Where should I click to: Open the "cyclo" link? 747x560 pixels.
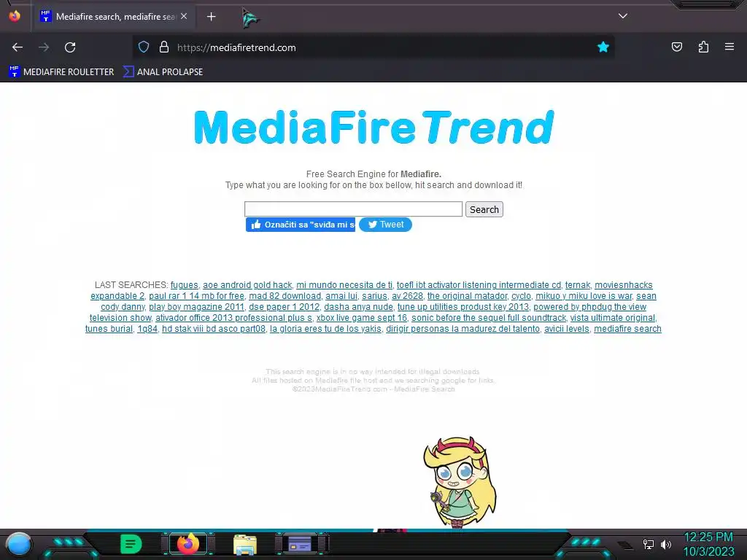(521, 296)
